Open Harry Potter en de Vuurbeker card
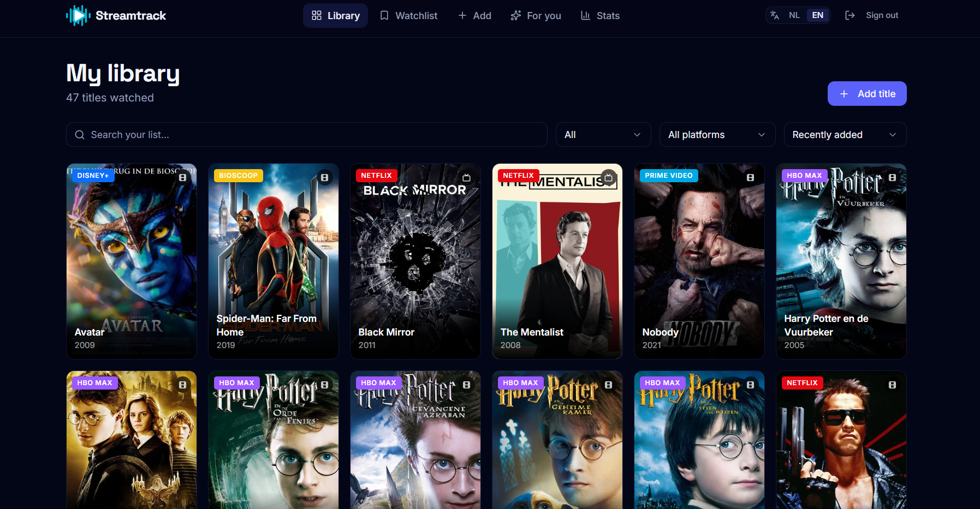This screenshot has width=980, height=509. (841, 261)
